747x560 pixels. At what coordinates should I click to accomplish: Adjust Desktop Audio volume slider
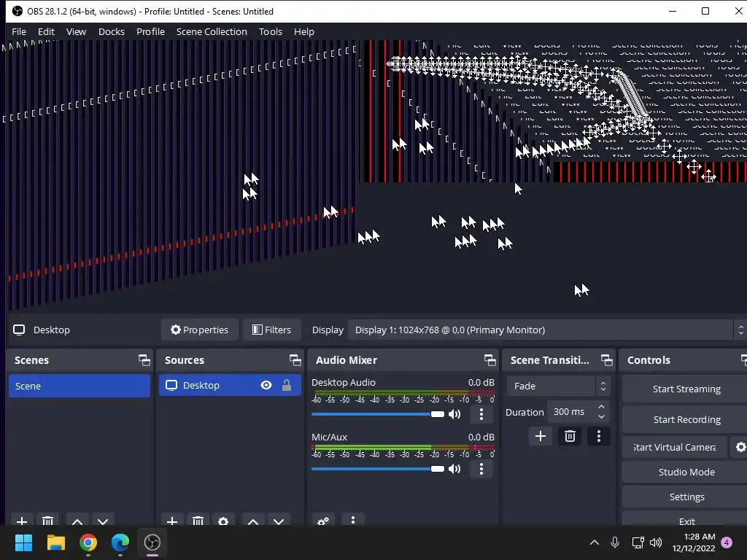tap(378, 414)
